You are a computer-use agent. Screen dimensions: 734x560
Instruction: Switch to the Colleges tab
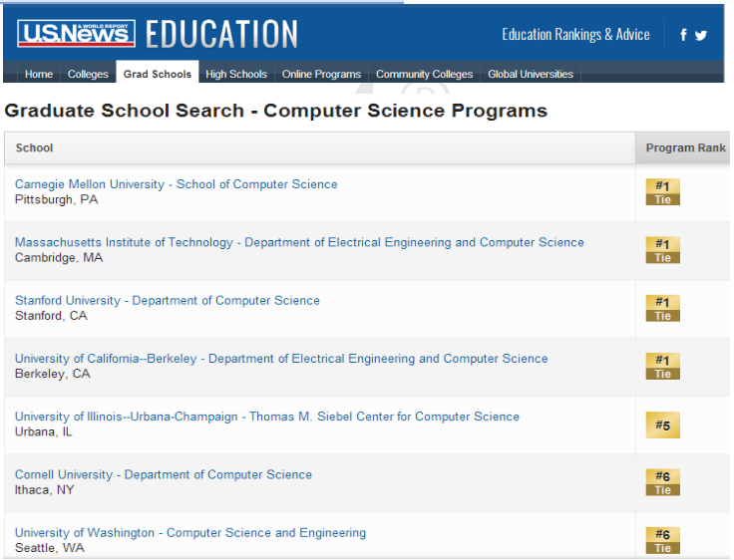coord(88,74)
